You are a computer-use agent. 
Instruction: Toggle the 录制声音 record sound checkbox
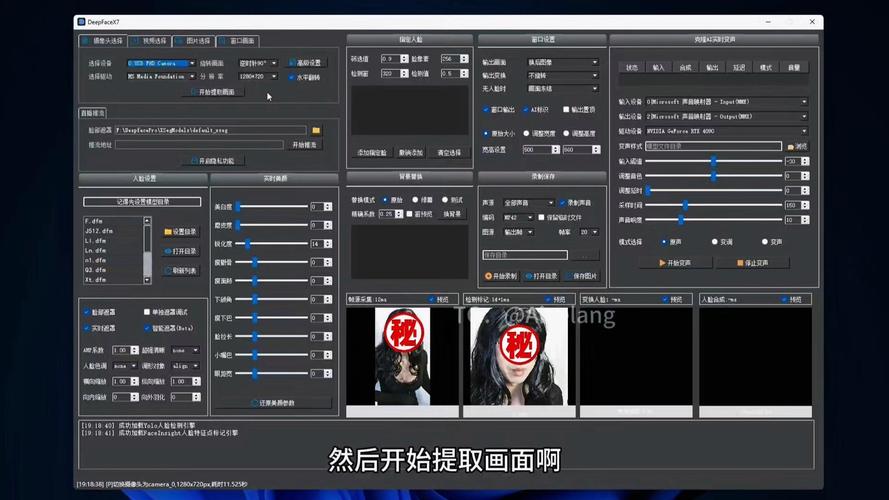point(562,203)
